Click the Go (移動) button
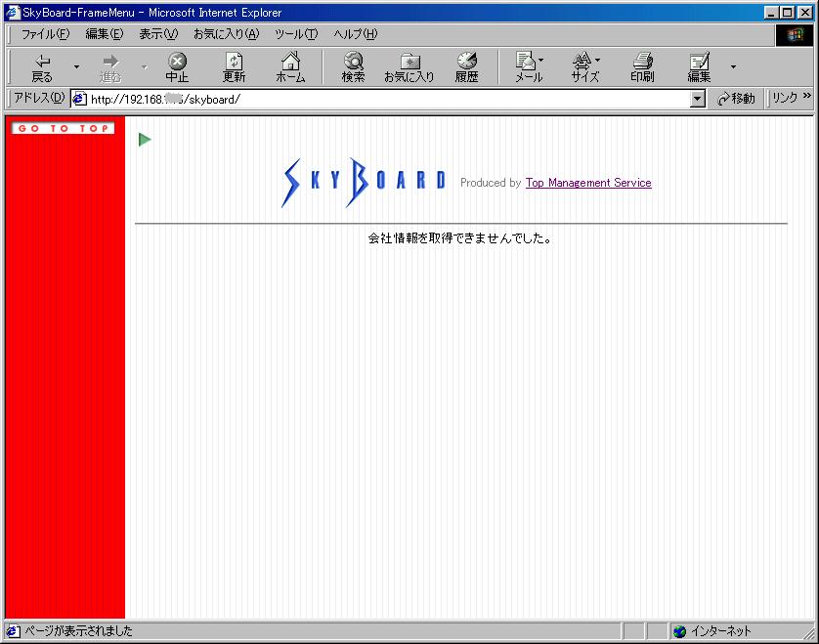The image size is (819, 644). (x=736, y=99)
